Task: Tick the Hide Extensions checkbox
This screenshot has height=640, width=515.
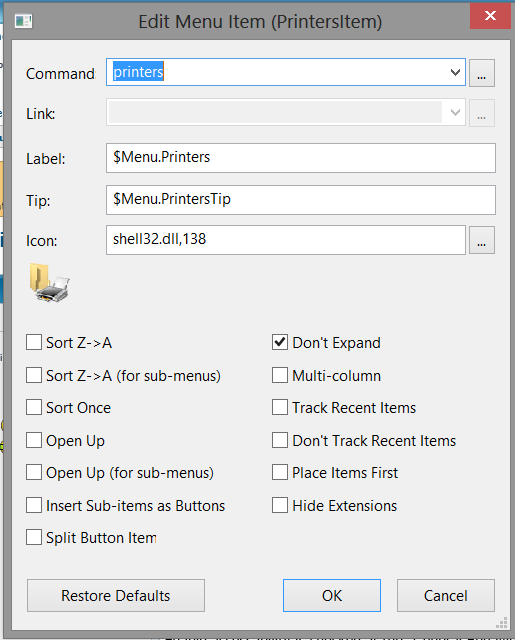Action: coord(280,505)
